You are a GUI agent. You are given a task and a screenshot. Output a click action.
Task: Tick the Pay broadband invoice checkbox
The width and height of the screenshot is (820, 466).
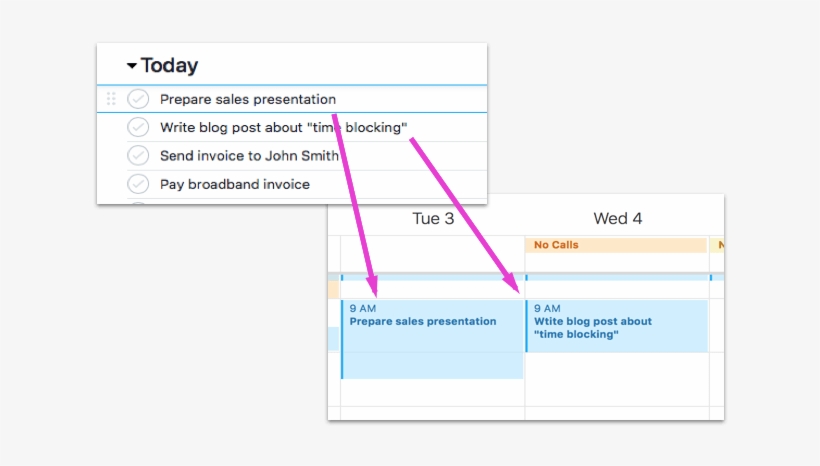click(138, 184)
